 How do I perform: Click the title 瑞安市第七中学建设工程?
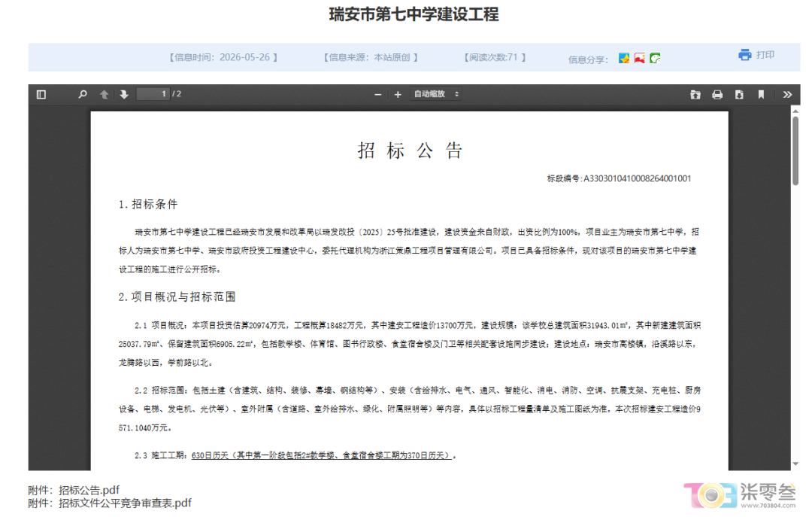(x=414, y=14)
